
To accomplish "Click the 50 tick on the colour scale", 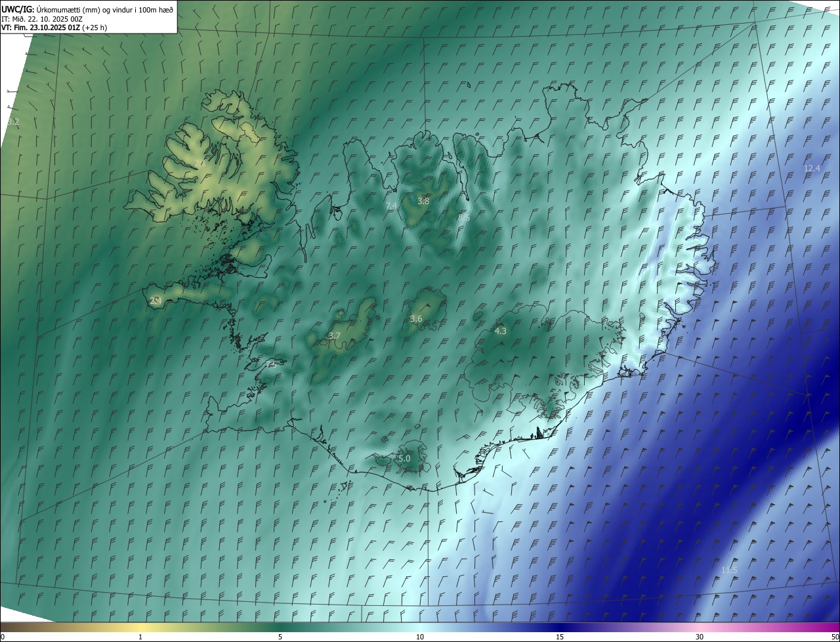I will pos(835,637).
